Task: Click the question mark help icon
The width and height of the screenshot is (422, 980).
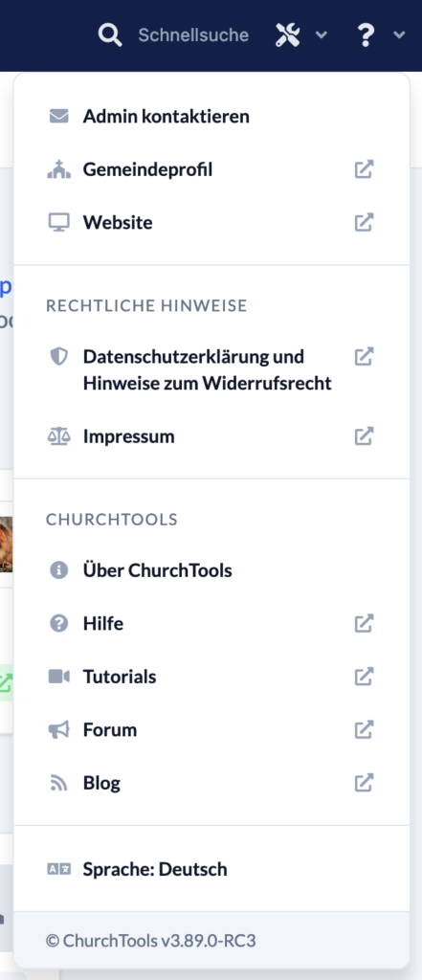Action: point(366,35)
